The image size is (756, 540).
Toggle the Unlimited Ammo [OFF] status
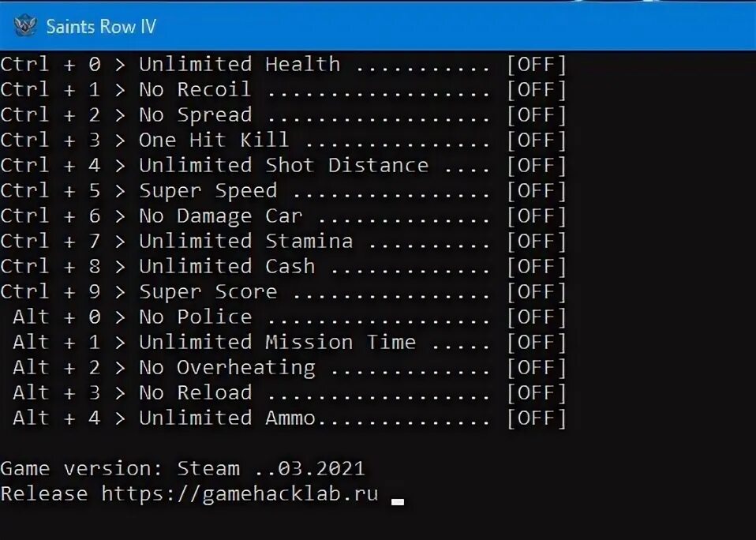click(x=537, y=418)
